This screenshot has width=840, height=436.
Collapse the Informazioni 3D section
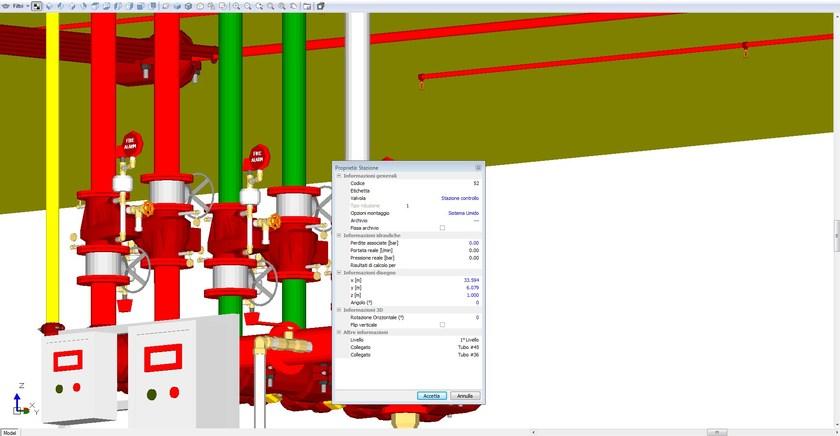(339, 310)
